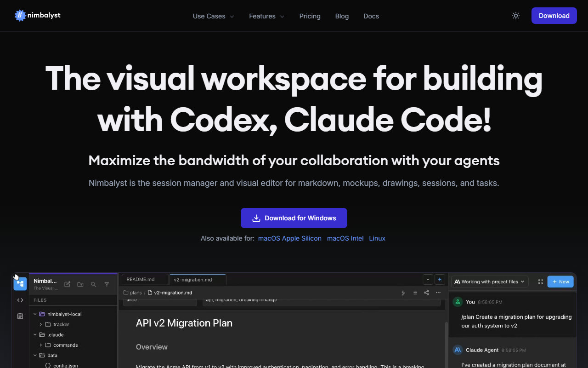The image size is (588, 368).
Task: Open the code view sidebar icon
Action: pos(20,300)
